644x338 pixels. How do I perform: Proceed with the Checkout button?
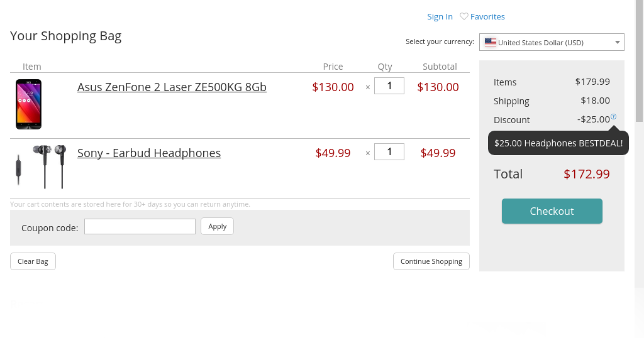coord(552,211)
